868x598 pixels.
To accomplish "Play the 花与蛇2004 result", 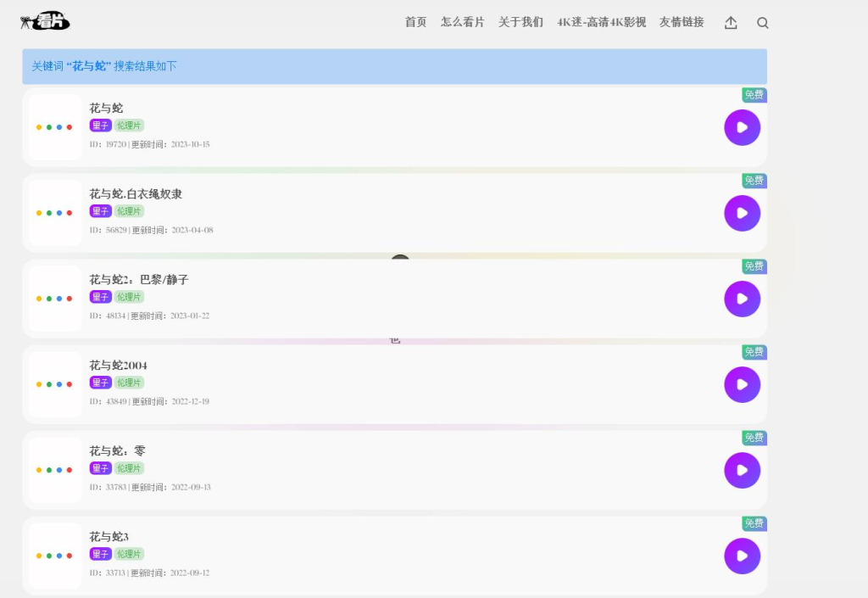I will [742, 384].
